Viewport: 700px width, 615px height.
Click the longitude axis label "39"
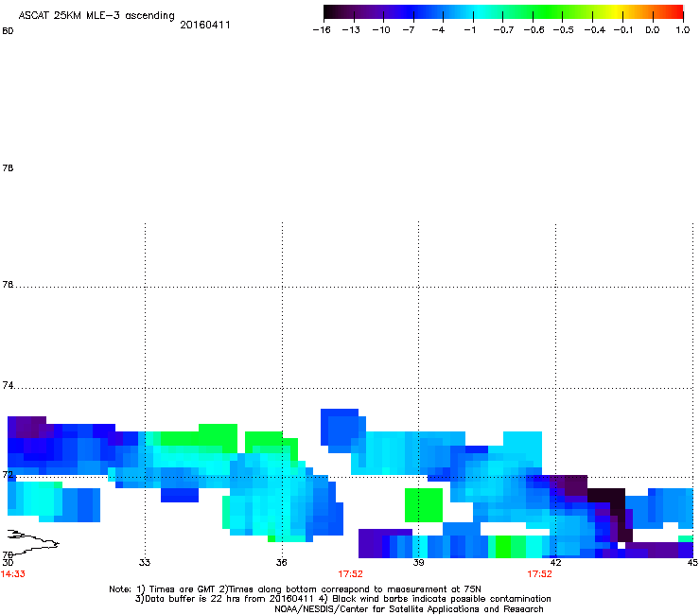pyautogui.click(x=418, y=562)
